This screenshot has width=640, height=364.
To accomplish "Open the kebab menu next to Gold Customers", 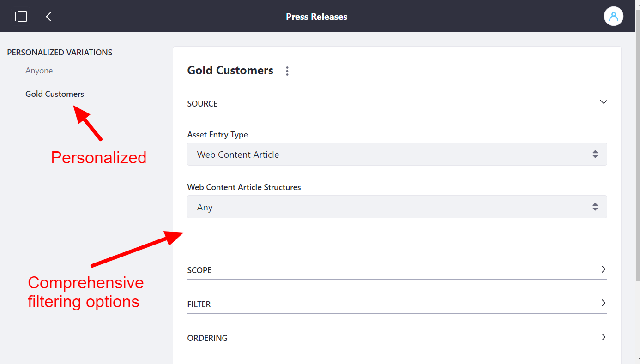I will tap(287, 71).
